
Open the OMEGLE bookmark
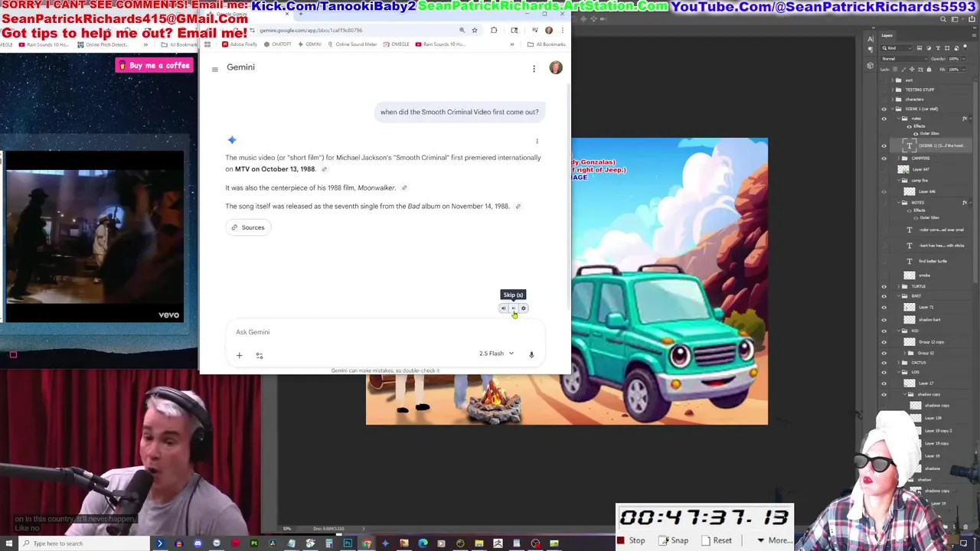396,44
